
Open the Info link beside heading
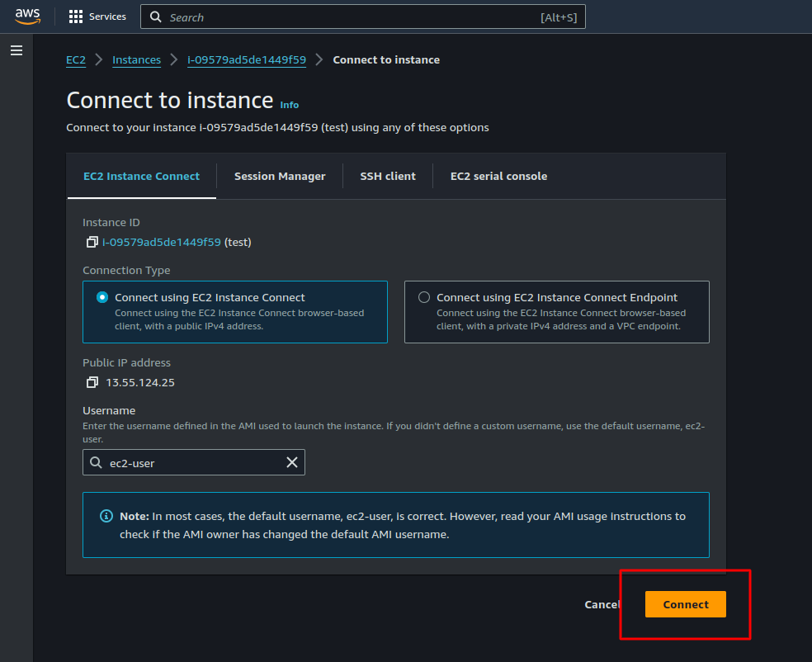click(290, 105)
